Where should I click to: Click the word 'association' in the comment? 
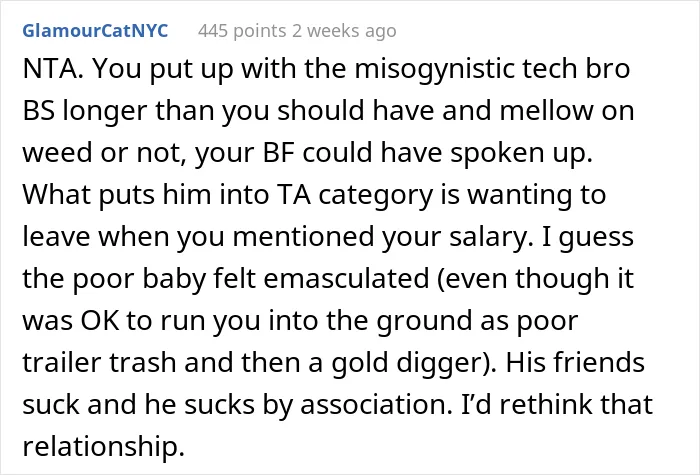376,404
